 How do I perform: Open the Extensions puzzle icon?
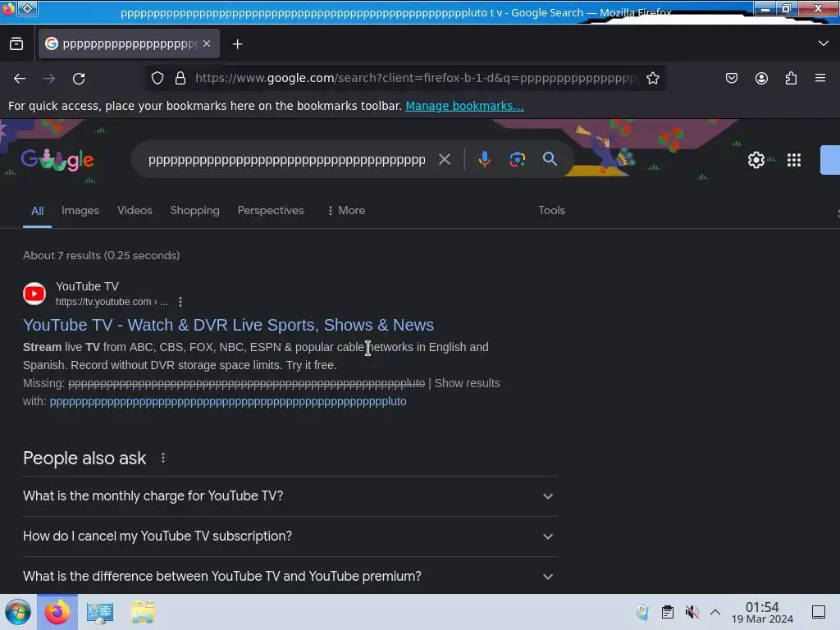pos(791,78)
